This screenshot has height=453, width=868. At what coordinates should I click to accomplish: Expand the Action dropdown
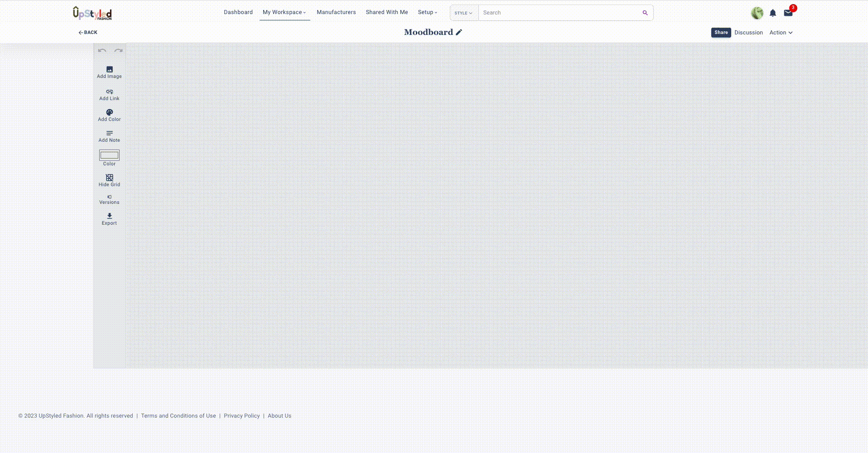point(781,33)
